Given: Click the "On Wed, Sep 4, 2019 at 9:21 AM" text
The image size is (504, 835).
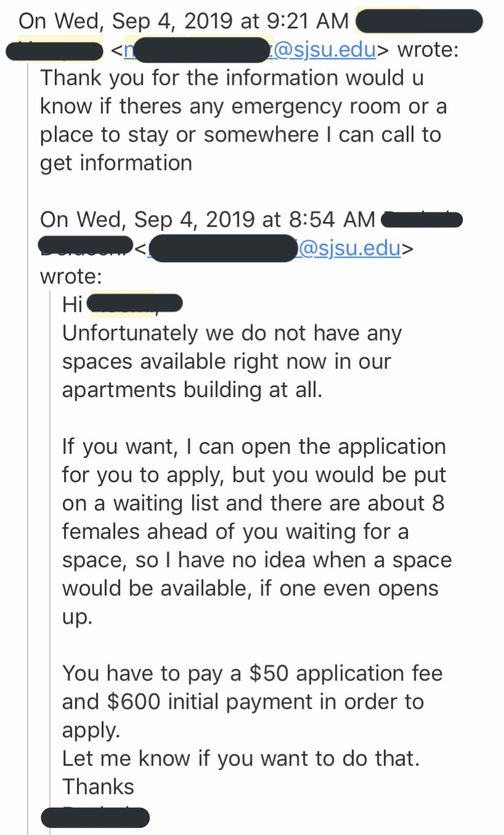Looking at the screenshot, I should (x=183, y=22).
